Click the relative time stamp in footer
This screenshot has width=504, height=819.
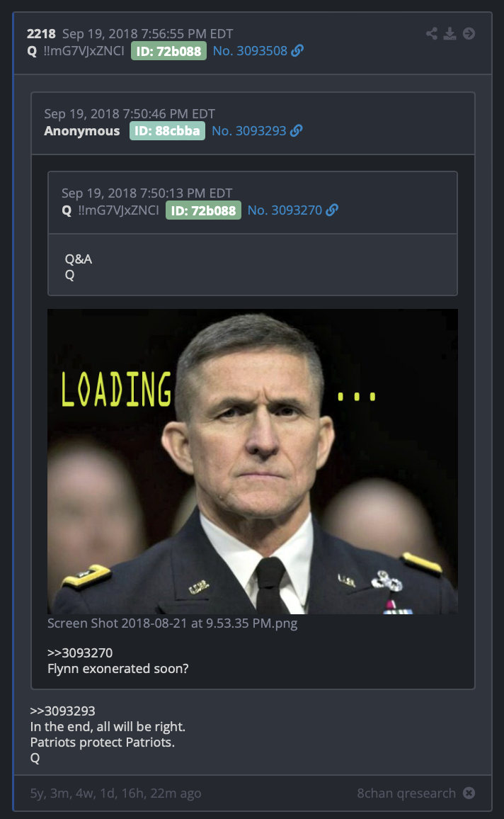point(115,793)
